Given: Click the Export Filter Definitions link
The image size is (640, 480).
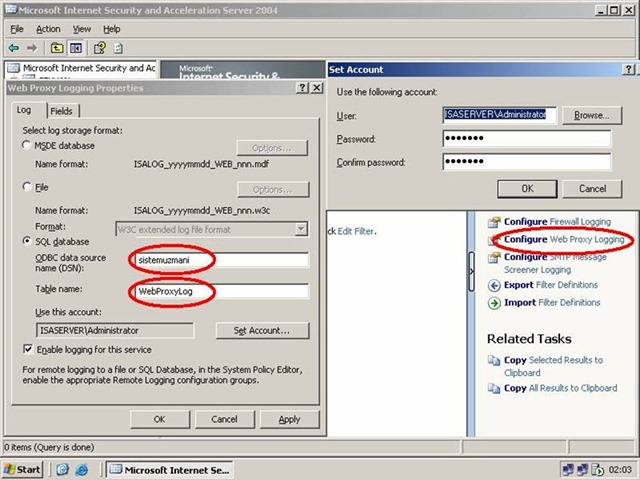Looking at the screenshot, I should click(551, 285).
